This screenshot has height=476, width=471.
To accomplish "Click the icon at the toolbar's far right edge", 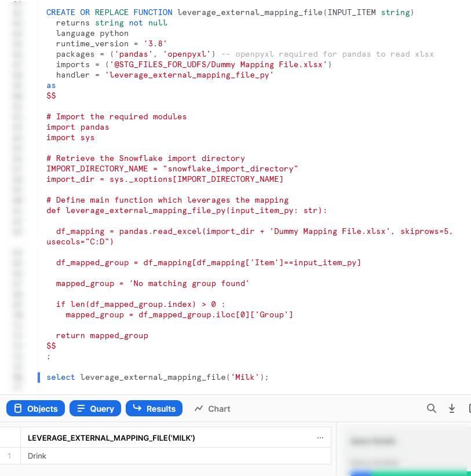I will [x=469, y=408].
